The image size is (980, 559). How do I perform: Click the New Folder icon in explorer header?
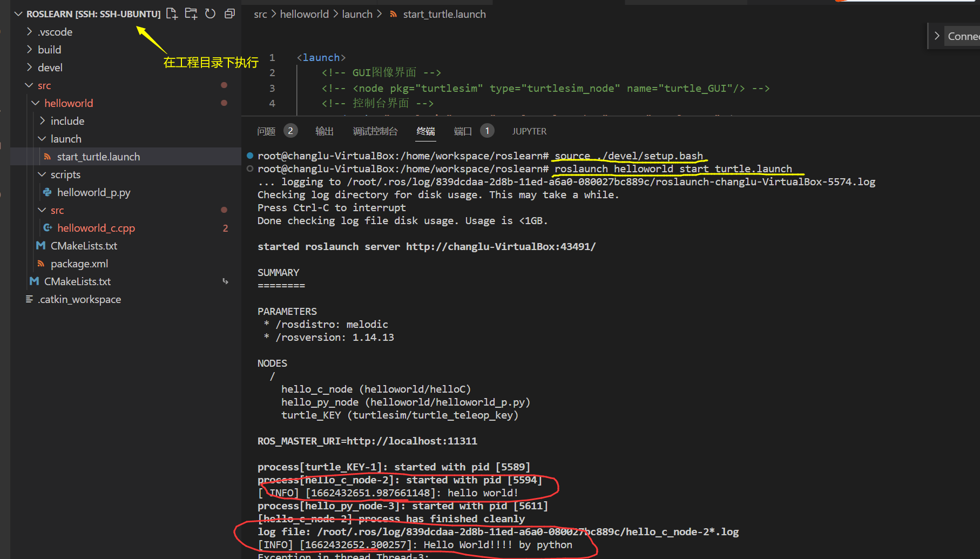pyautogui.click(x=191, y=14)
